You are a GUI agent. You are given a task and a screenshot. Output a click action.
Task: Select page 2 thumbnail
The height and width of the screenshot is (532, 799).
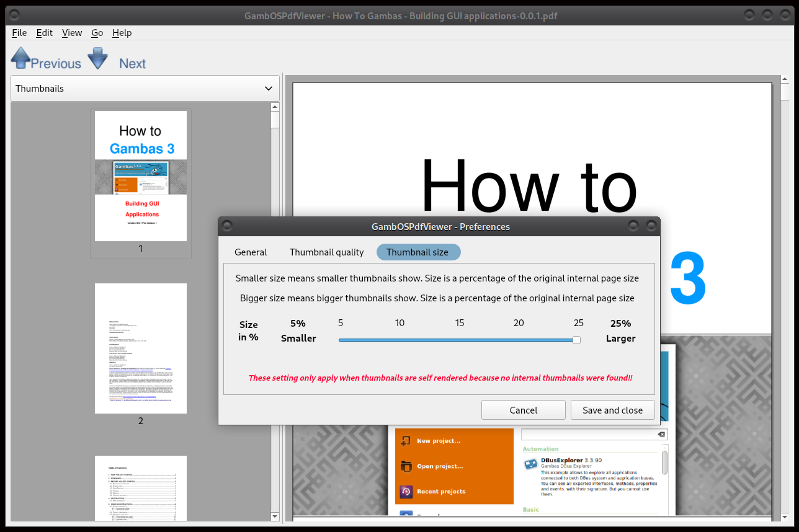point(141,348)
